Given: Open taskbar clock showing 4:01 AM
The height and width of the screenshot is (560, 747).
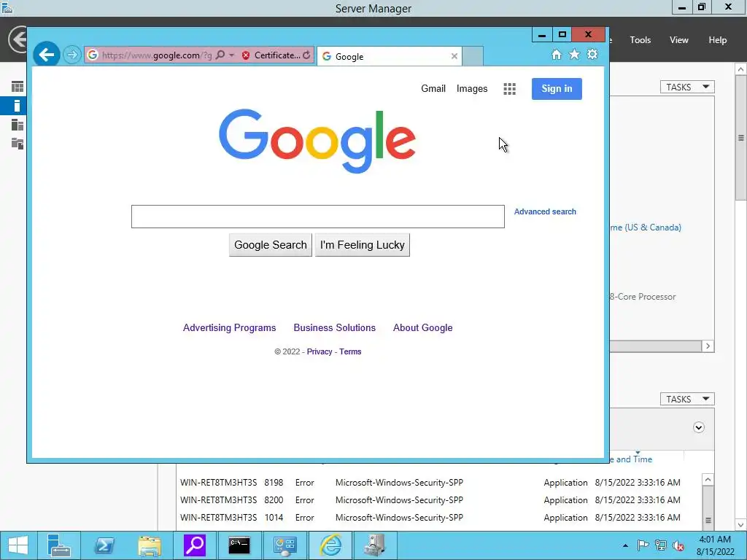Looking at the screenshot, I should [x=715, y=545].
